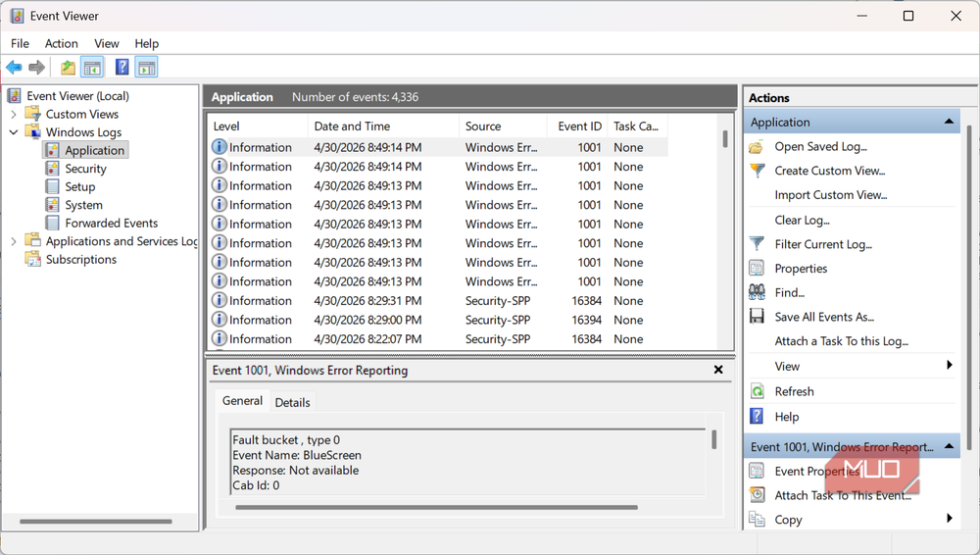Toggle the Show/Hide Action Pane toolbar icon

coord(147,67)
